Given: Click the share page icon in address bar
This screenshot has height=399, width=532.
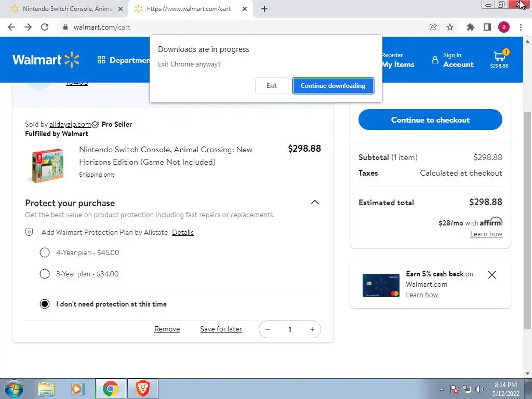Looking at the screenshot, I should point(433,27).
